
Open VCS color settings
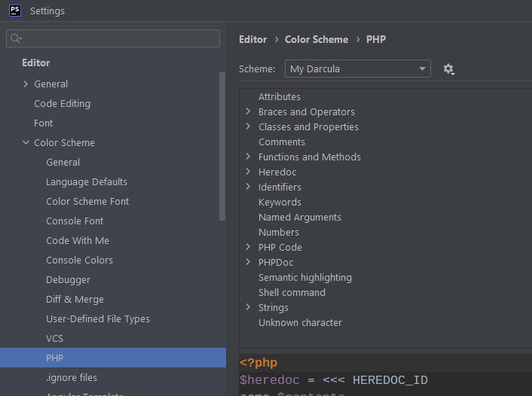(54, 338)
